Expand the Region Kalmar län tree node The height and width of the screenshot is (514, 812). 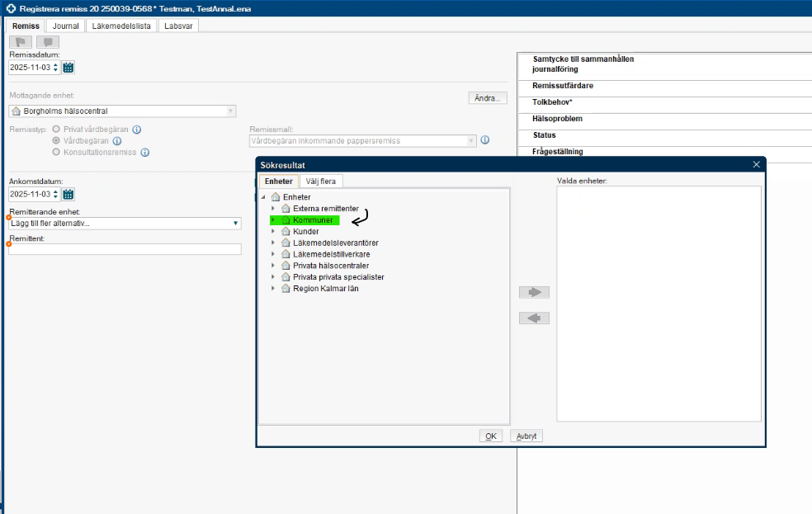coord(273,289)
